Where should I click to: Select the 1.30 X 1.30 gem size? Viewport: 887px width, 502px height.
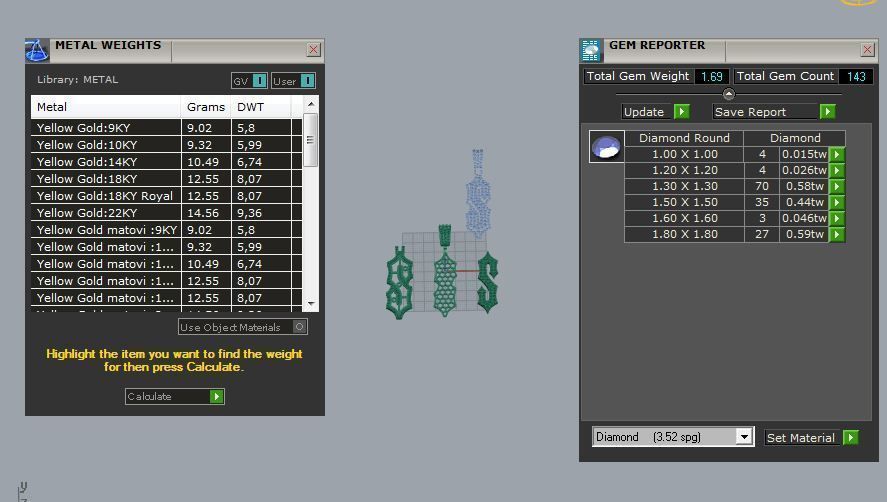(x=684, y=186)
